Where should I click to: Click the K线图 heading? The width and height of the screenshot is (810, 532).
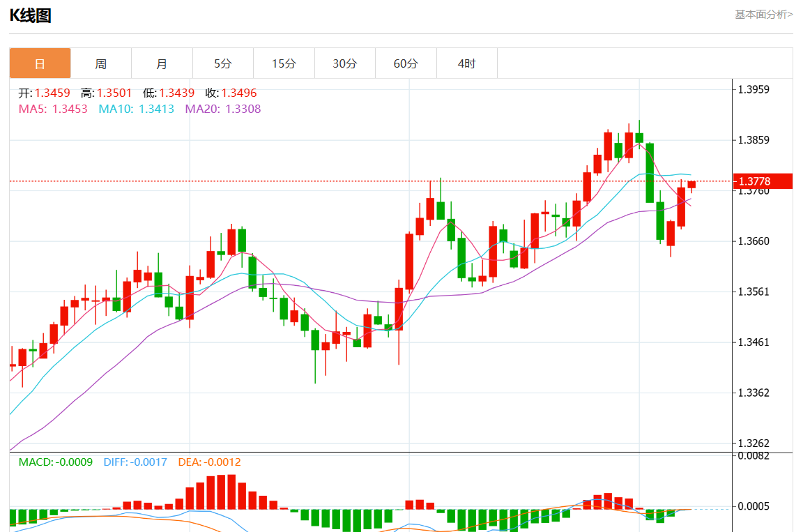[31, 15]
